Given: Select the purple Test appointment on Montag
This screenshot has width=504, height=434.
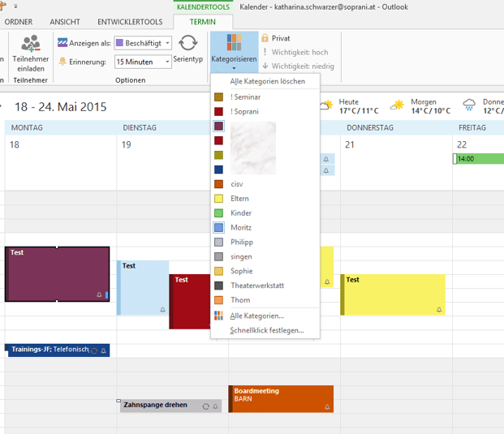Looking at the screenshot, I should pos(57,274).
